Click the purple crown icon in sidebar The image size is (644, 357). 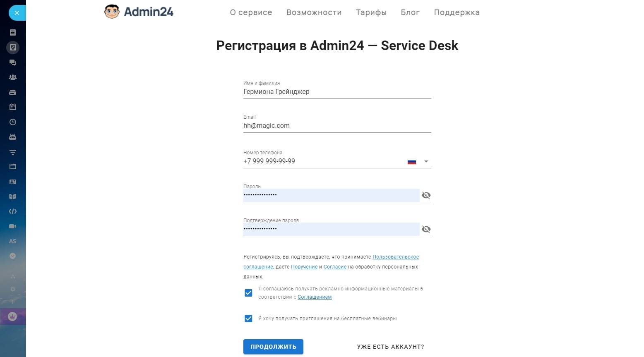tap(13, 316)
